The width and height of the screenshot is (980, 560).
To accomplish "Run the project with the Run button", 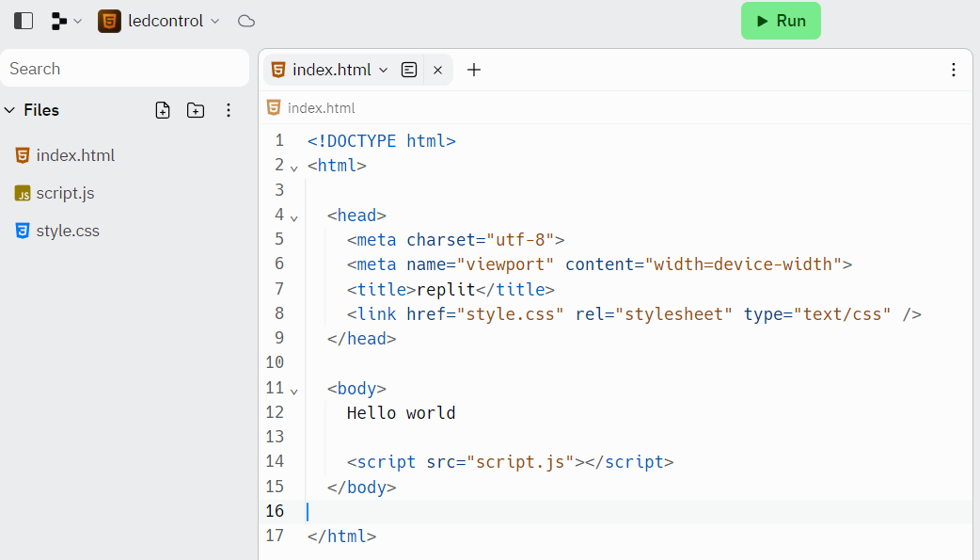I will coord(781,21).
